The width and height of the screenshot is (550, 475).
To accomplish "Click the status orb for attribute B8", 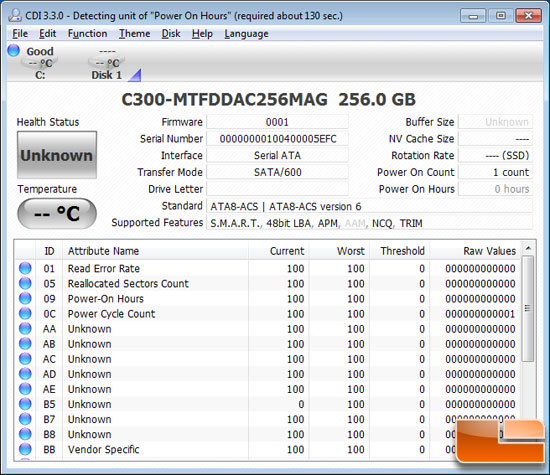I will [25, 434].
